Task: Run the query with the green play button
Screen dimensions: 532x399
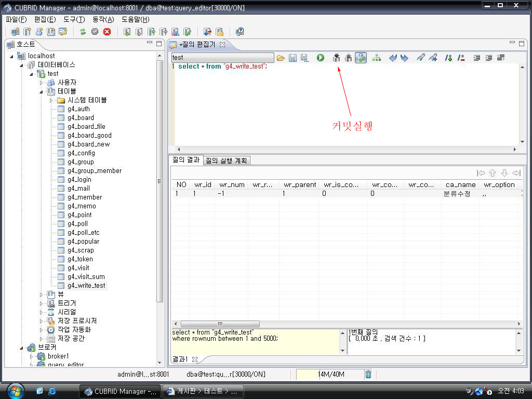Action: pos(320,58)
